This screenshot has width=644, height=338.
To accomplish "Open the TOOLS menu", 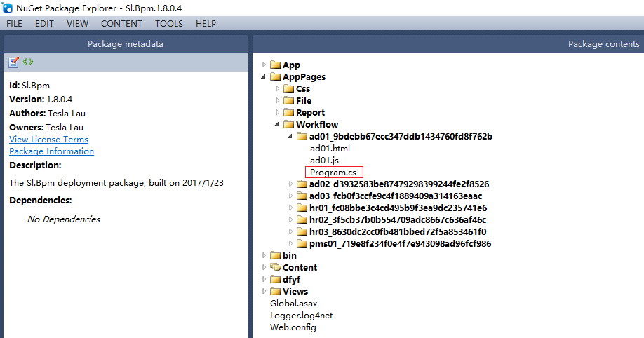I will [x=168, y=23].
